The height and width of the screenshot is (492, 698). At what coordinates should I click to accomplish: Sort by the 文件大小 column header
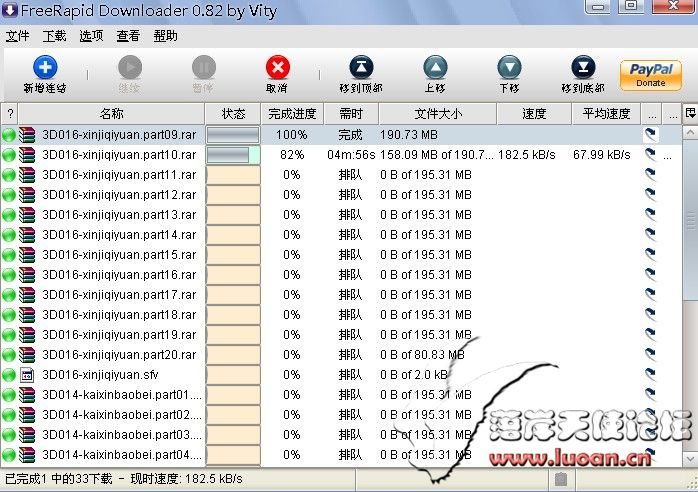(438, 114)
